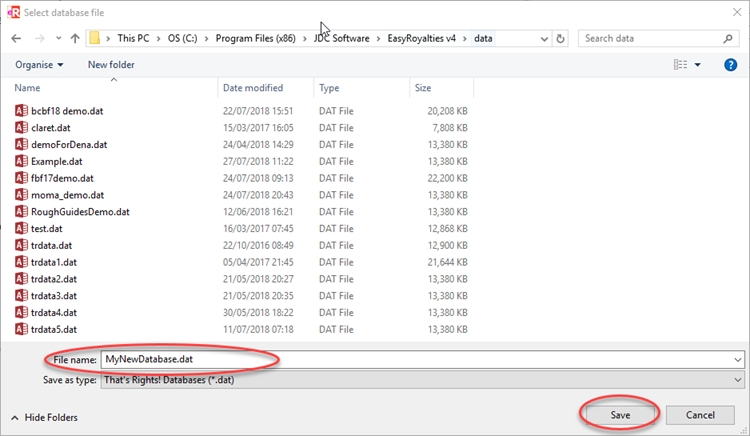Open the Save as type combo box
Viewport: 750px width, 436px height.
point(422,380)
